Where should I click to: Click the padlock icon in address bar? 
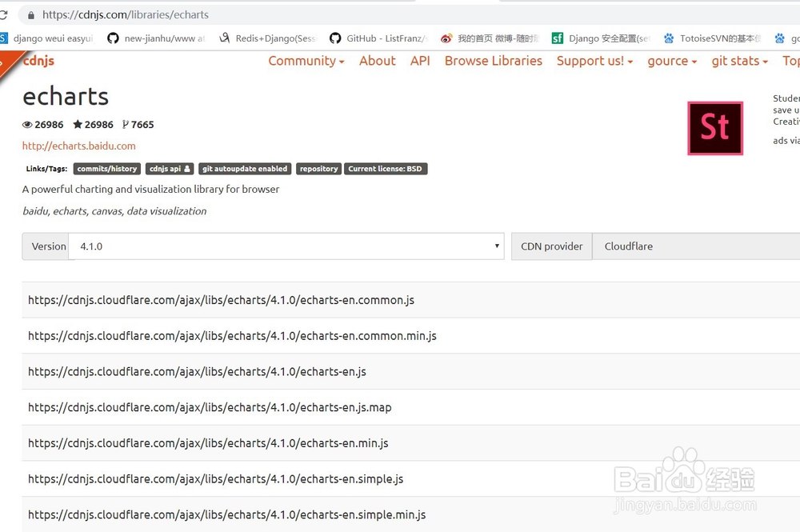coord(31,15)
